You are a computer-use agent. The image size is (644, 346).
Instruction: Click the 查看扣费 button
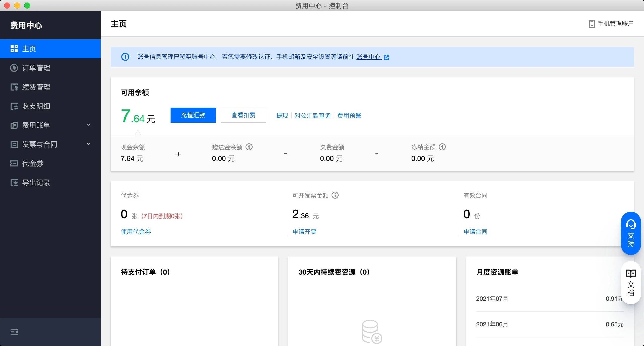(x=243, y=115)
